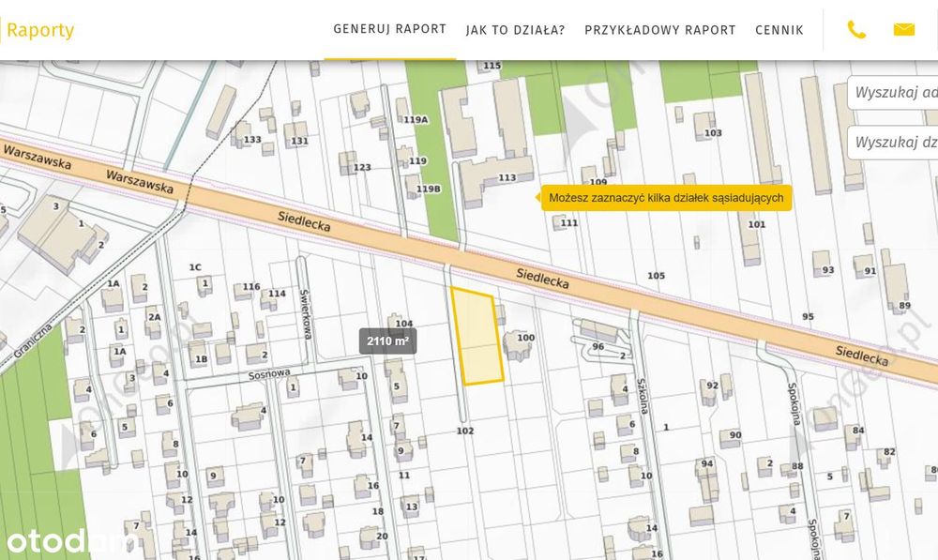
Task: Click building number 131 on the map
Action: tap(299, 142)
